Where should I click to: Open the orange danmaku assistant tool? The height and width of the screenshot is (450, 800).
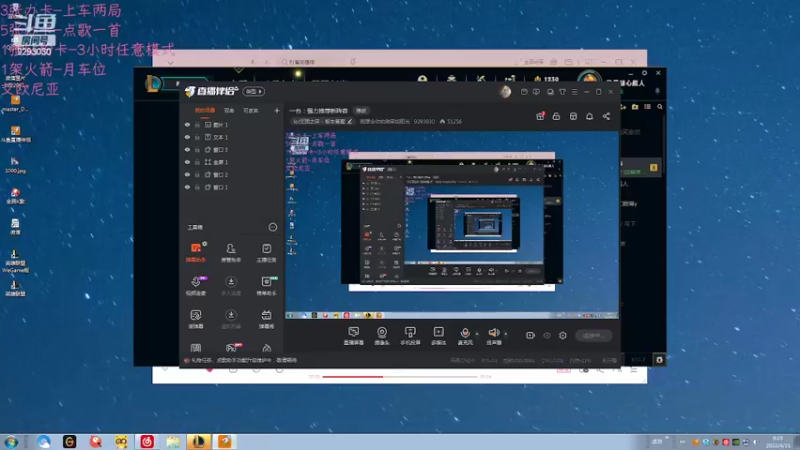[196, 253]
